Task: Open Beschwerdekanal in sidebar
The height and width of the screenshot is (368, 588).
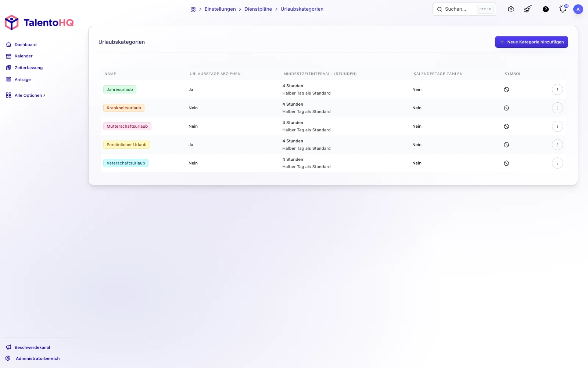Action: pyautogui.click(x=32, y=347)
